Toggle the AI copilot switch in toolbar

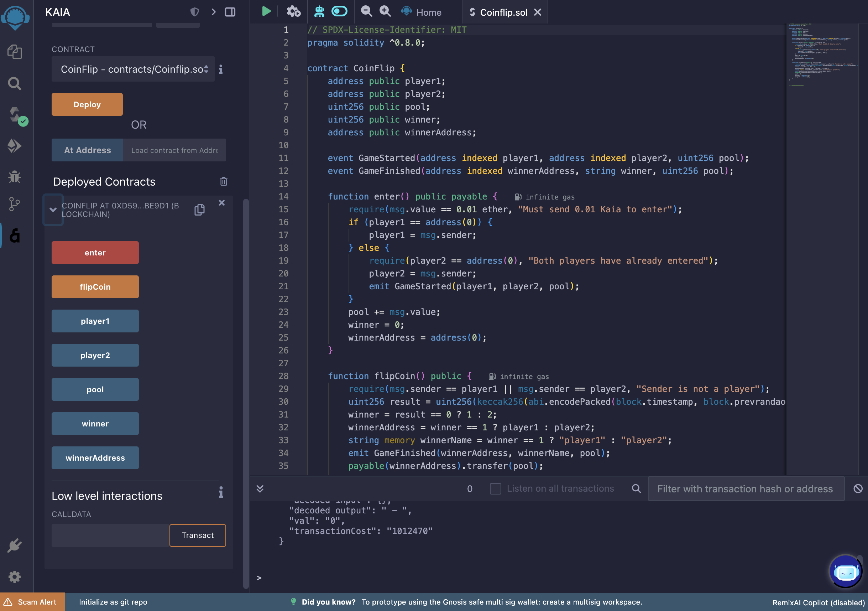(x=339, y=12)
